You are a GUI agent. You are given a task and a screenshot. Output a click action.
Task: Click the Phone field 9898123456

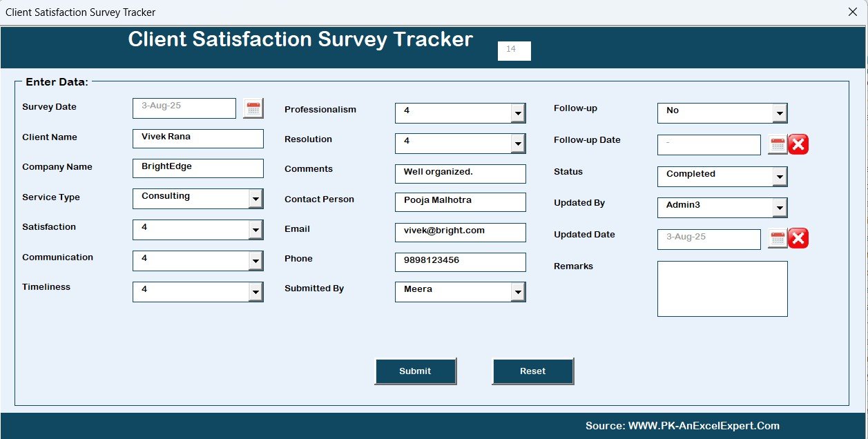461,262
